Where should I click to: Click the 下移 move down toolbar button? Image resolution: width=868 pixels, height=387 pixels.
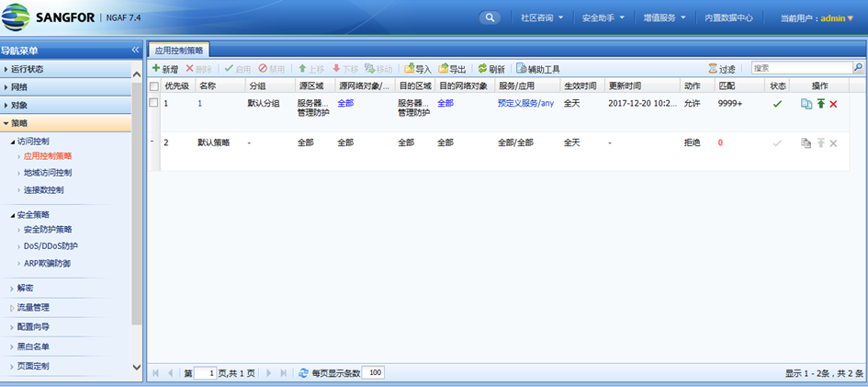coord(344,69)
